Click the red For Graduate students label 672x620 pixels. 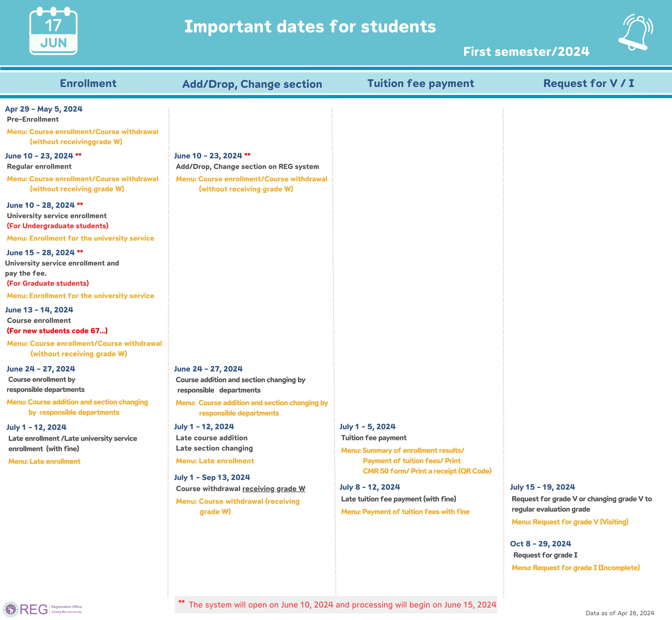[x=48, y=283]
